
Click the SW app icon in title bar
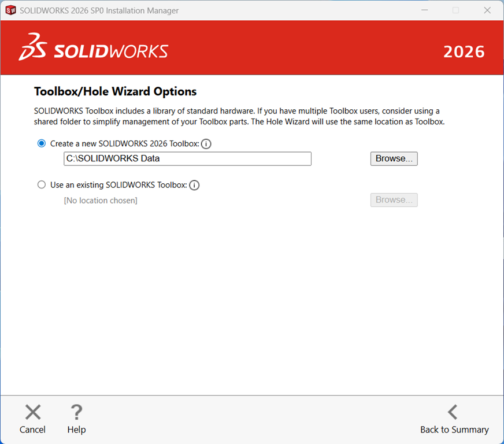click(x=10, y=10)
